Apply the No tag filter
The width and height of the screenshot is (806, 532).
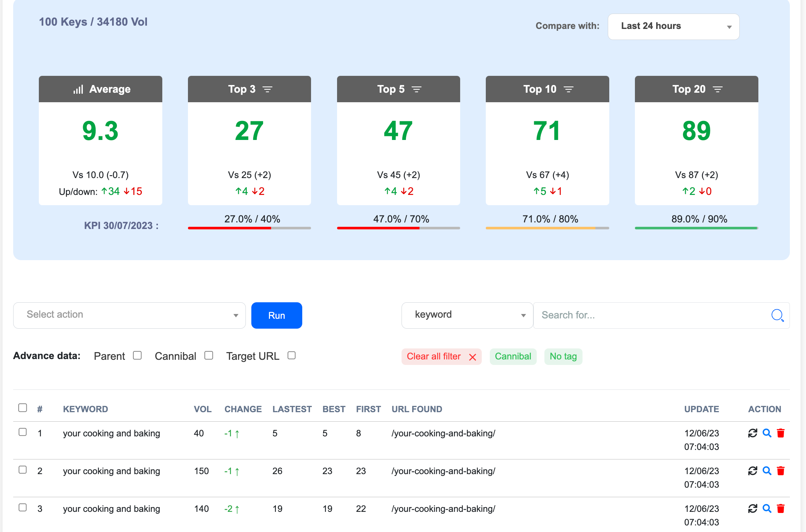pos(563,356)
